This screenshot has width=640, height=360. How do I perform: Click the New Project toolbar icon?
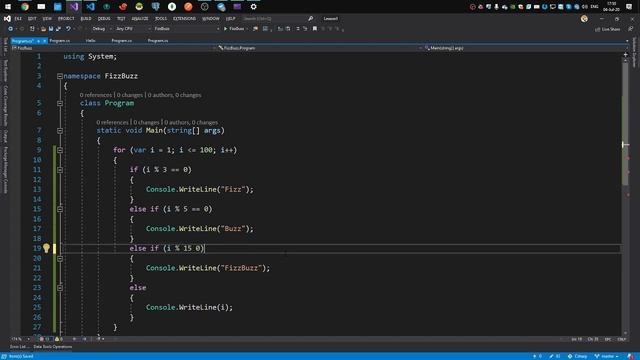coord(32,29)
